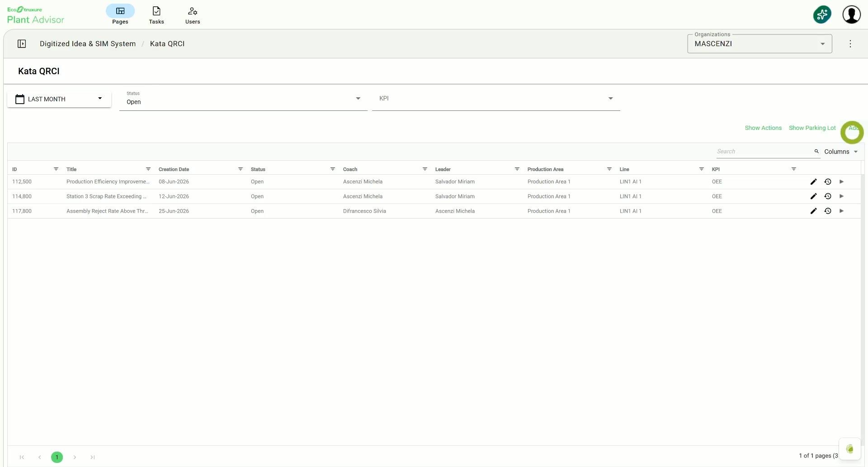
Task: Edit row 114,800 with pencil icon
Action: click(x=813, y=196)
